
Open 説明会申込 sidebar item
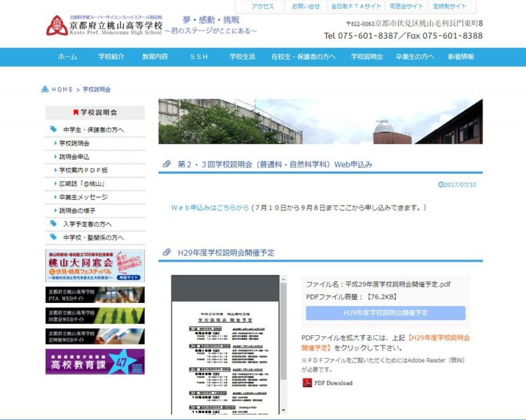[x=74, y=157]
